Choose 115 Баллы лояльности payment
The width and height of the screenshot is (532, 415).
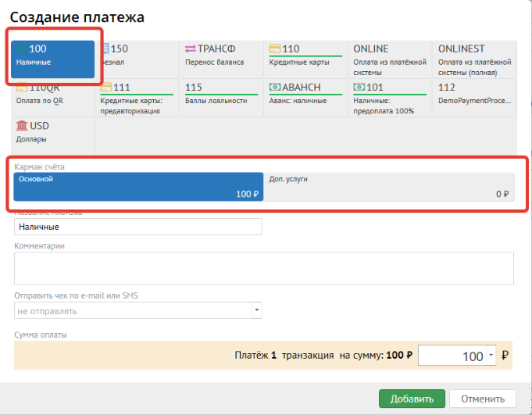pos(222,98)
